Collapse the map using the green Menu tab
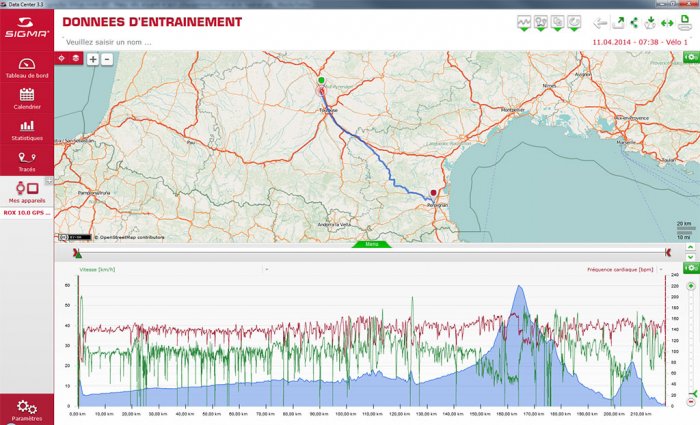 pos(371,244)
